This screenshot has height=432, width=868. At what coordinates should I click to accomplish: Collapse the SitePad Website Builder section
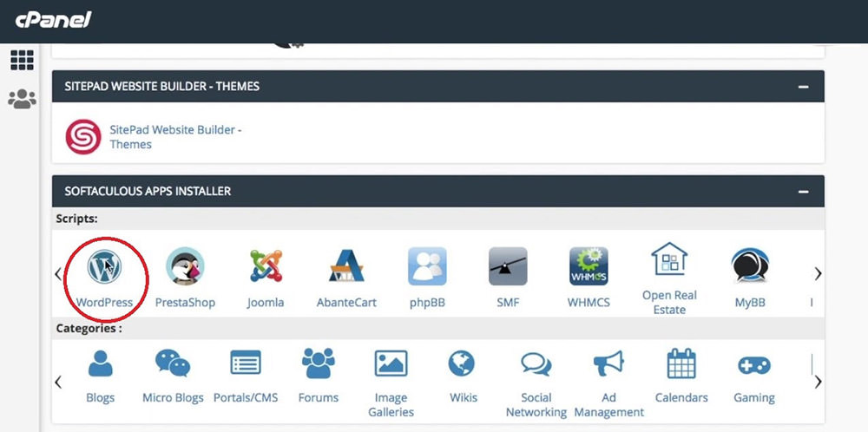click(x=803, y=87)
